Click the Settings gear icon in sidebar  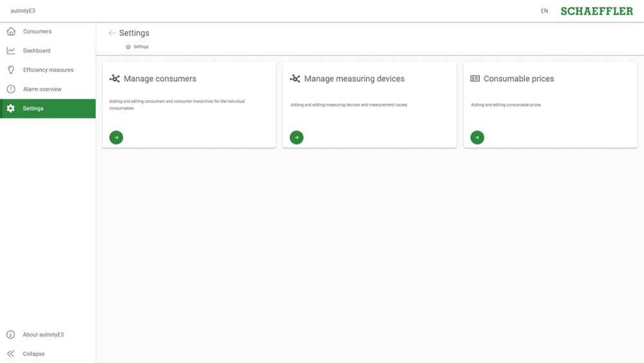(11, 109)
